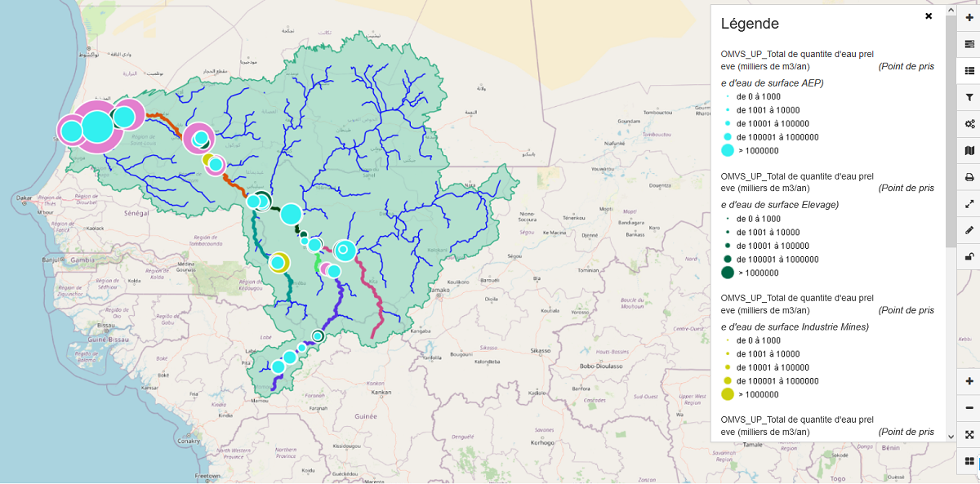Click the legend scrollbar up arrow
Viewport: 980px width, 484px height.
(x=951, y=10)
